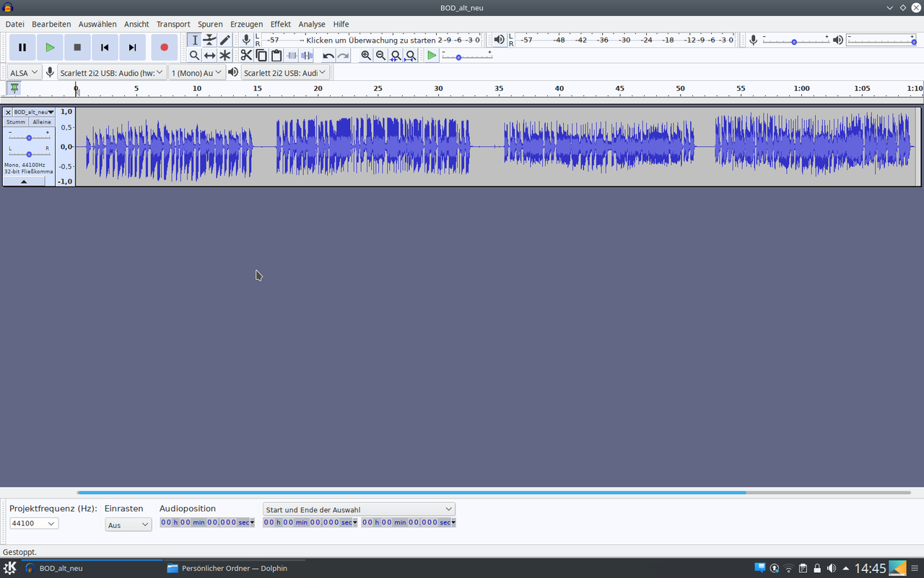Viewport: 924px width, 578px height.
Task: Select the Envelope tool
Action: point(209,40)
